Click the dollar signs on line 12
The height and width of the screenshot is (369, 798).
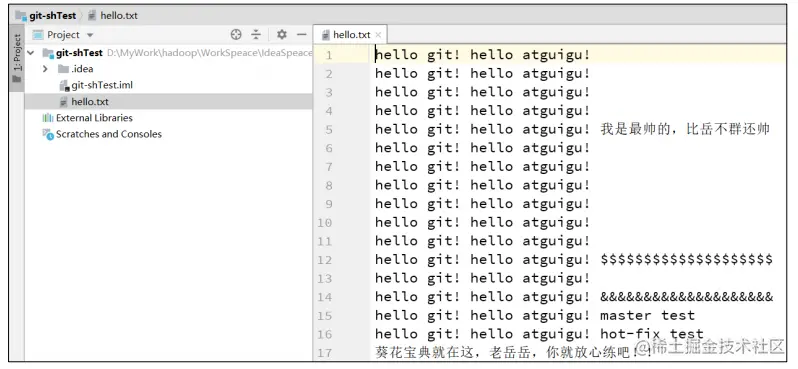pyautogui.click(x=687, y=260)
